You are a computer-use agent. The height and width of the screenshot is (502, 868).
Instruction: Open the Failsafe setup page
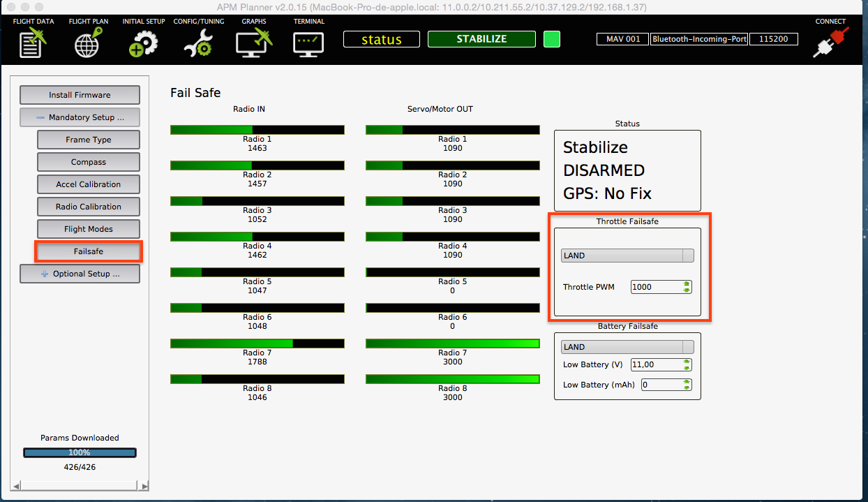click(x=89, y=251)
